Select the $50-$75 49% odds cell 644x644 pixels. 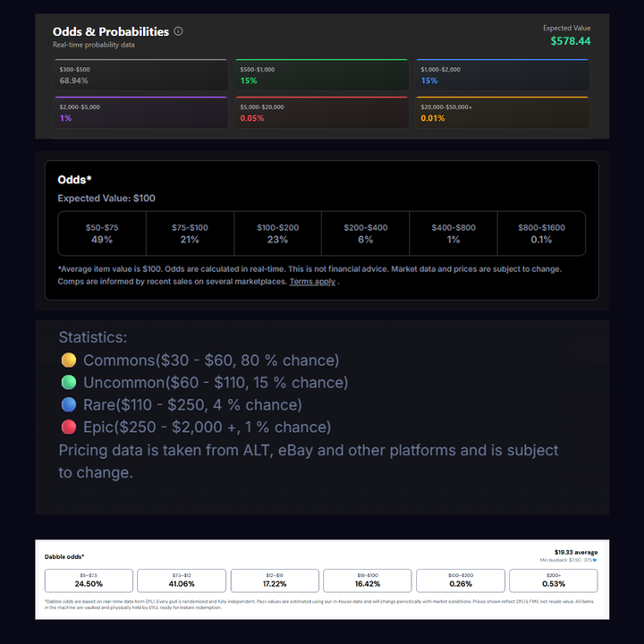(102, 233)
